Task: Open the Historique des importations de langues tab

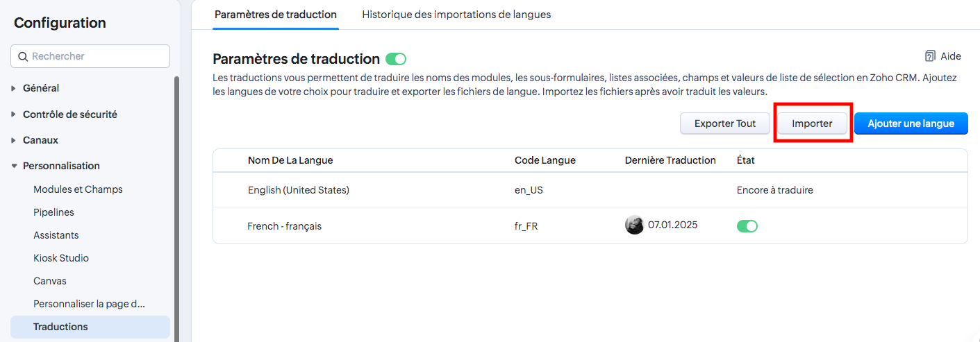Action: click(x=456, y=15)
